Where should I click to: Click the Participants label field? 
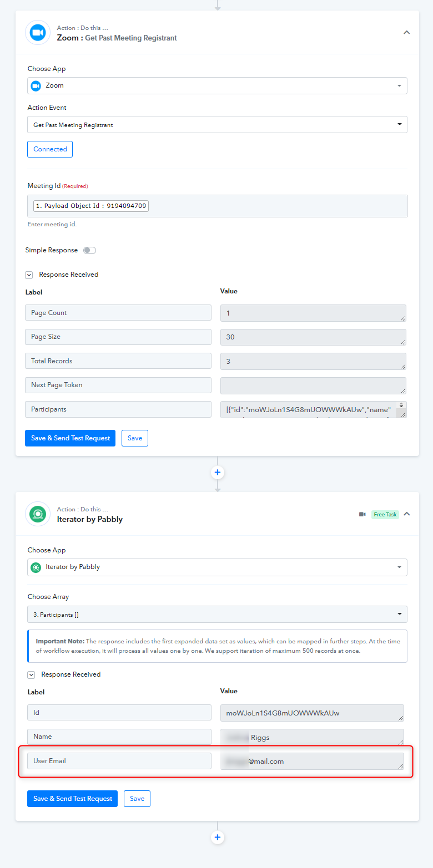[x=118, y=409]
